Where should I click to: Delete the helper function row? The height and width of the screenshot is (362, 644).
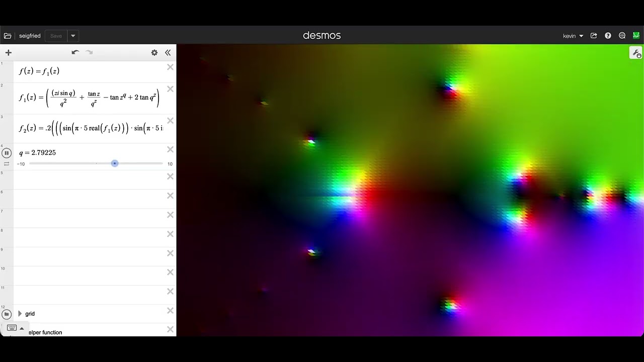point(170,329)
